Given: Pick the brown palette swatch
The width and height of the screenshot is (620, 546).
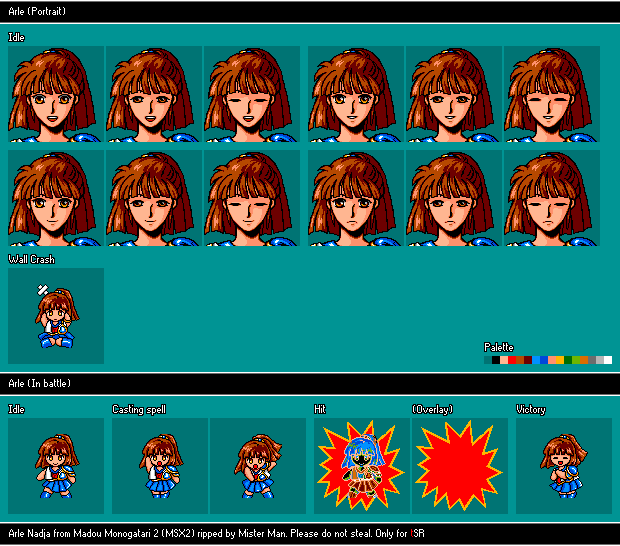Looking at the screenshot, I should pos(520,360).
